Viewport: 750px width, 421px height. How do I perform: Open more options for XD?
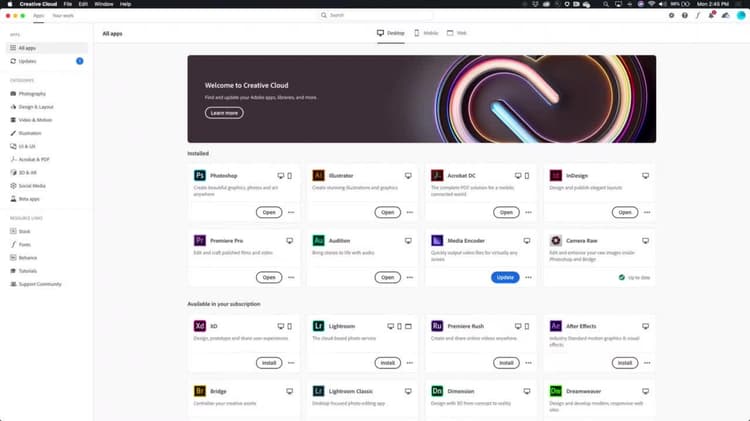click(291, 363)
